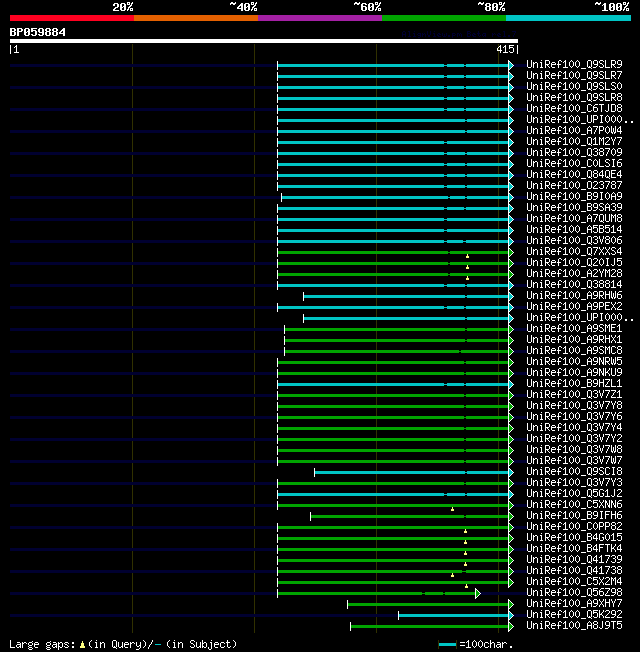The width and height of the screenshot is (640, 652).
Task: Click the 415 end position marker
Action: click(505, 49)
